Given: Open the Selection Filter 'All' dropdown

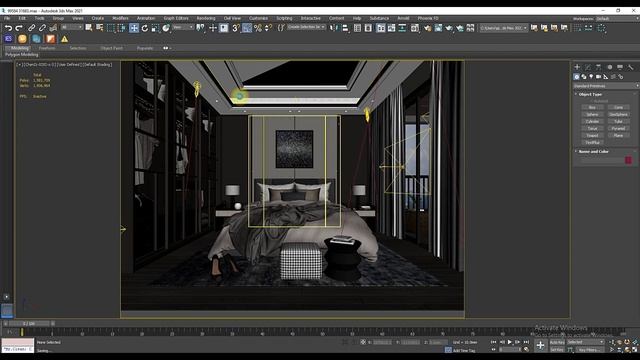Looking at the screenshot, I should point(71,27).
